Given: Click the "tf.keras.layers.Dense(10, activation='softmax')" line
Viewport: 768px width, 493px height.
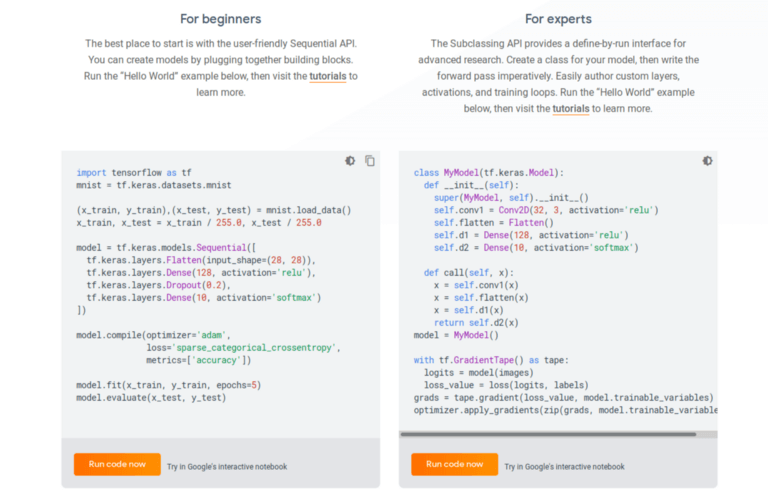Looking at the screenshot, I should (x=204, y=298).
